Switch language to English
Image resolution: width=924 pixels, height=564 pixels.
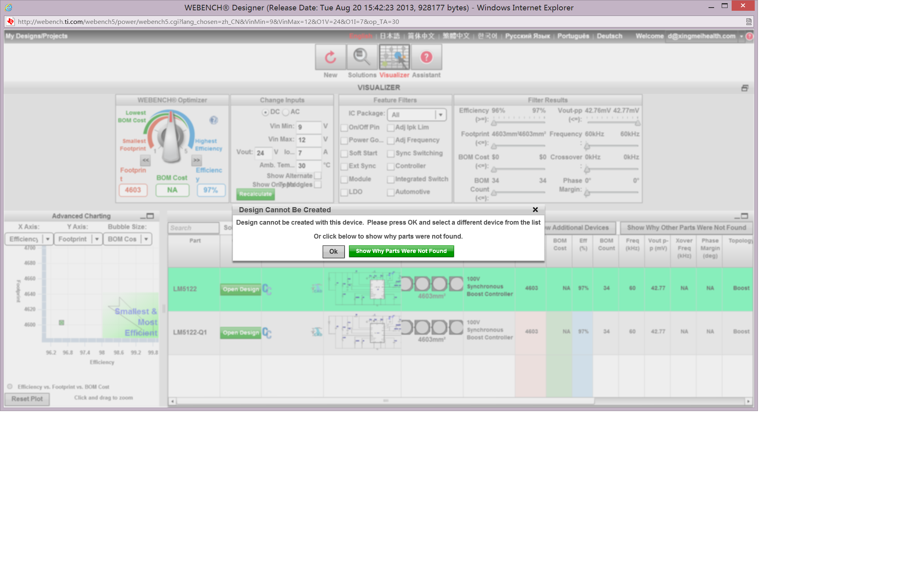(x=361, y=36)
